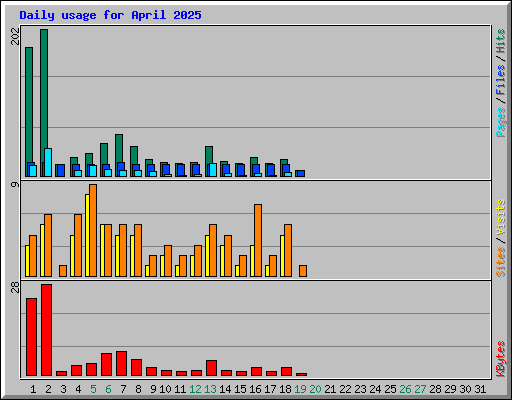Click the tallest orange Sites bar for day 5
This screenshot has width=512, height=400.
(x=93, y=230)
